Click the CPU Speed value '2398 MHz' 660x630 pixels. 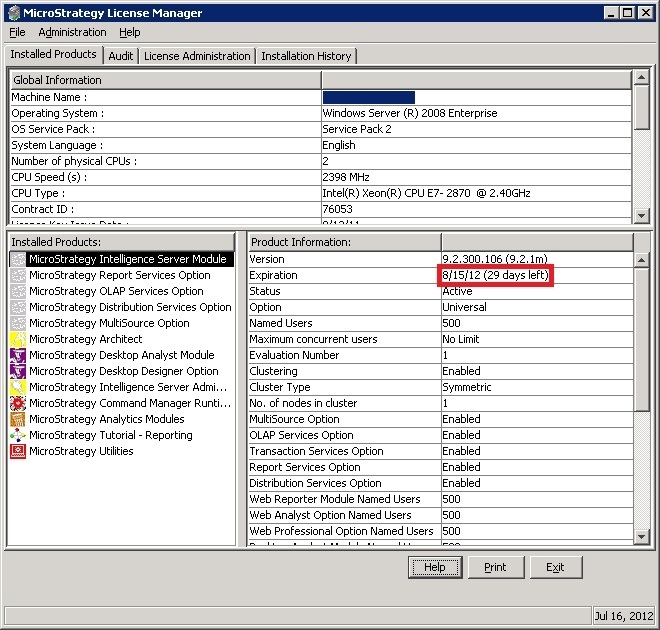[x=346, y=177]
